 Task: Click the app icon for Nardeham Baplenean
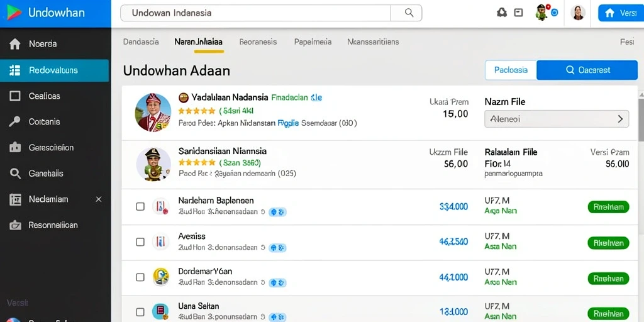point(160,206)
